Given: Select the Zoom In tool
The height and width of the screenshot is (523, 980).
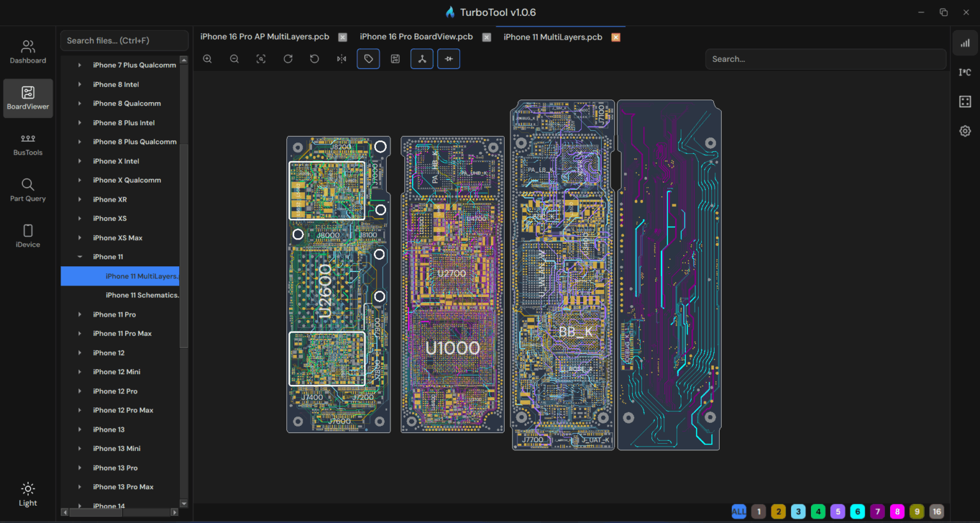Looking at the screenshot, I should (x=207, y=59).
